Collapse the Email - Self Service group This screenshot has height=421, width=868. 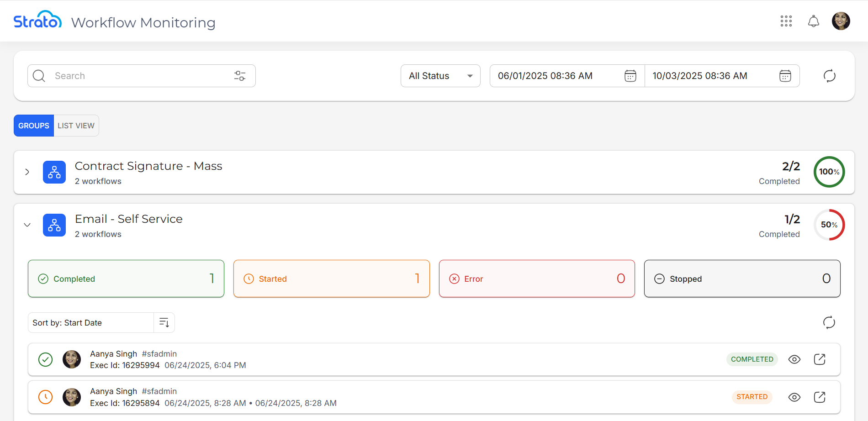point(27,225)
